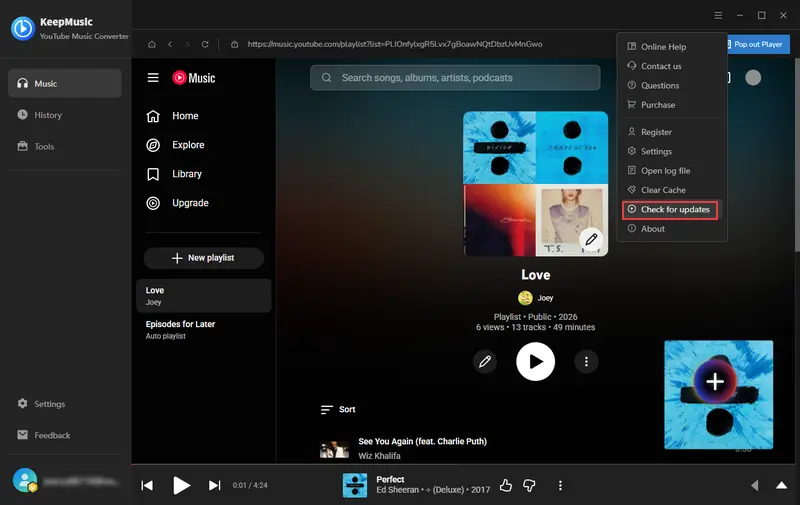Viewport: 800px width, 505px height.
Task: Click the vertical page scrollbar
Action: pos(797,155)
